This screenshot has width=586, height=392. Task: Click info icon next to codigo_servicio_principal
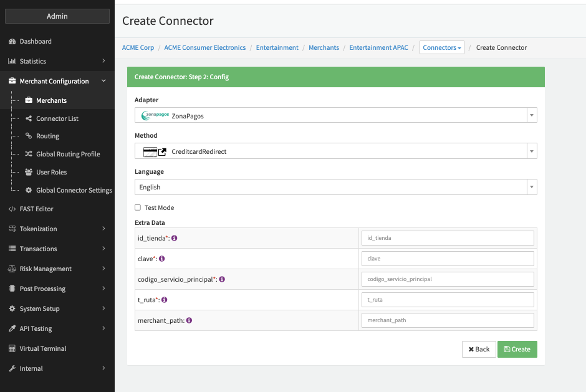point(222,279)
